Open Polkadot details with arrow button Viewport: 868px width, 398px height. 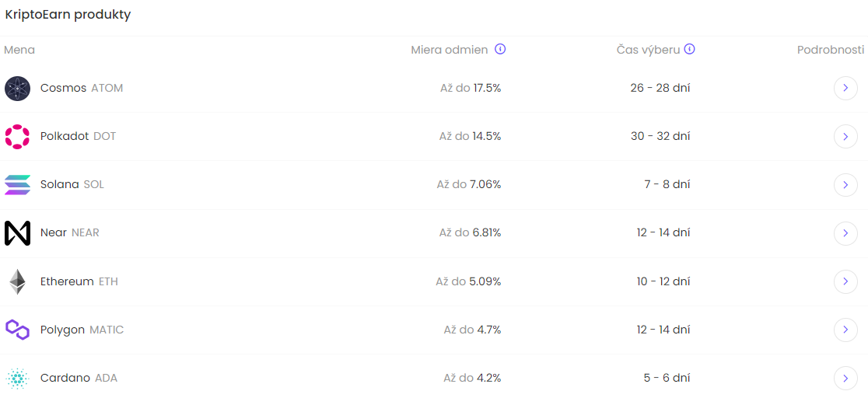pyautogui.click(x=845, y=137)
